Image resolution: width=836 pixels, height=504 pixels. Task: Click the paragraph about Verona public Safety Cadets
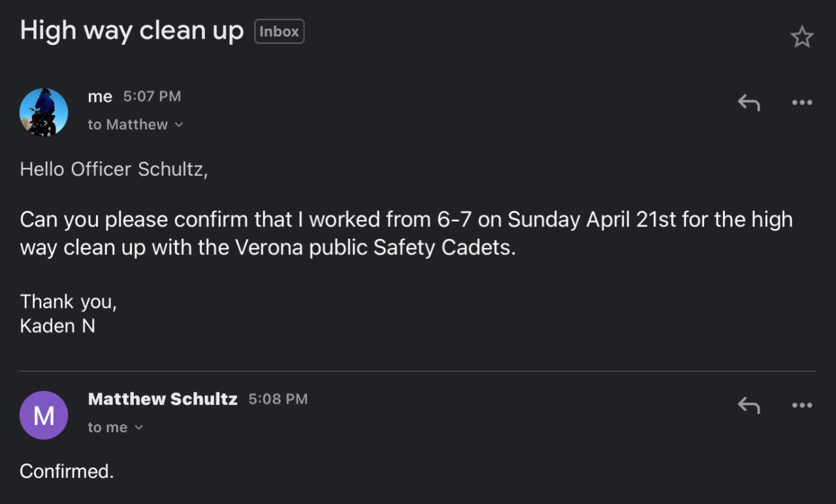point(405,233)
